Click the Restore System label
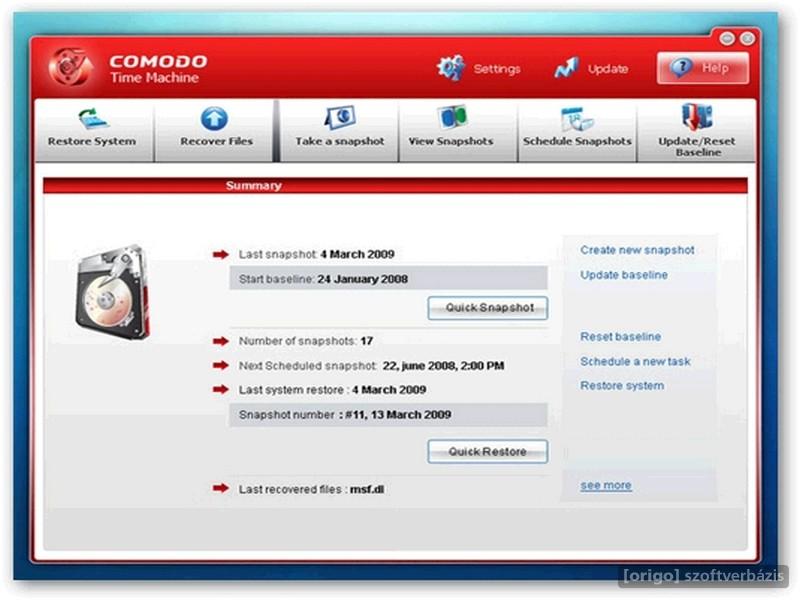The width and height of the screenshot is (800, 600). (x=92, y=141)
